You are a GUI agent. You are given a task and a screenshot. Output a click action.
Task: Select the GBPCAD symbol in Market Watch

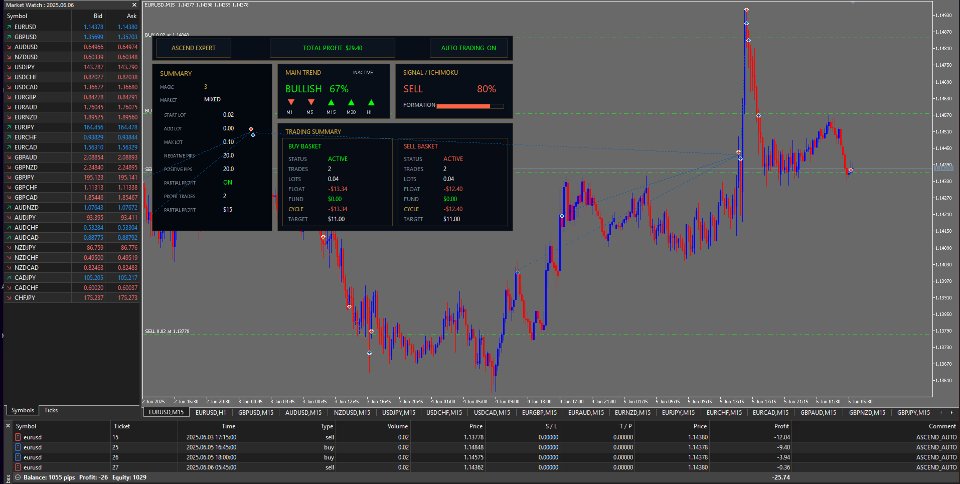pyautogui.click(x=26, y=198)
